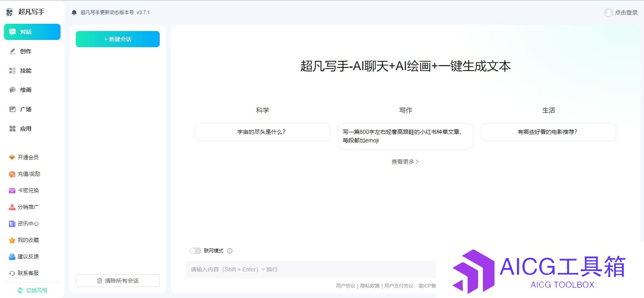Click the 开通会员 diamond icon
644x298 pixels.
(x=12, y=157)
